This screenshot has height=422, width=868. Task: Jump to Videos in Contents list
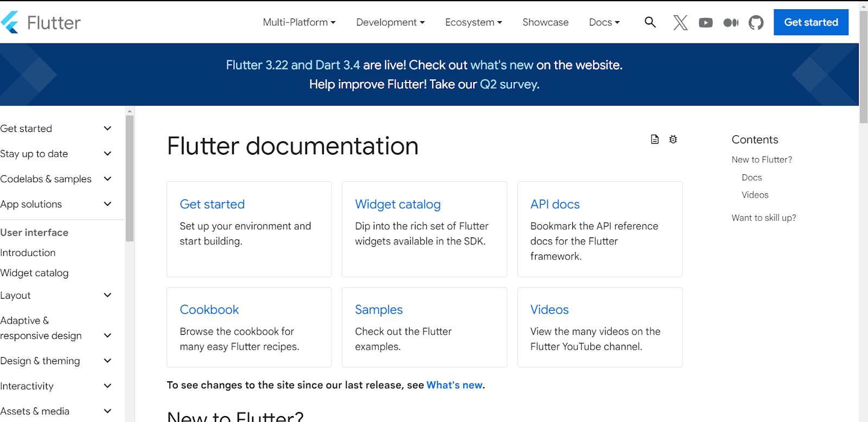755,195
